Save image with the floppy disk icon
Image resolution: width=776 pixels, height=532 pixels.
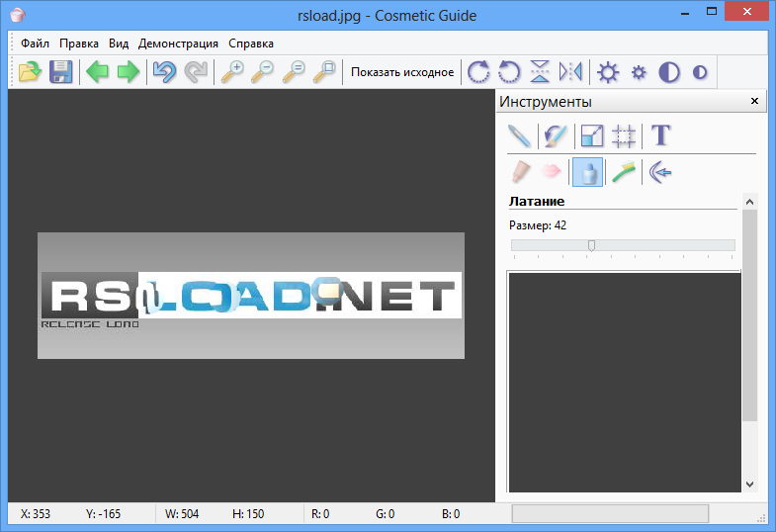click(x=61, y=72)
